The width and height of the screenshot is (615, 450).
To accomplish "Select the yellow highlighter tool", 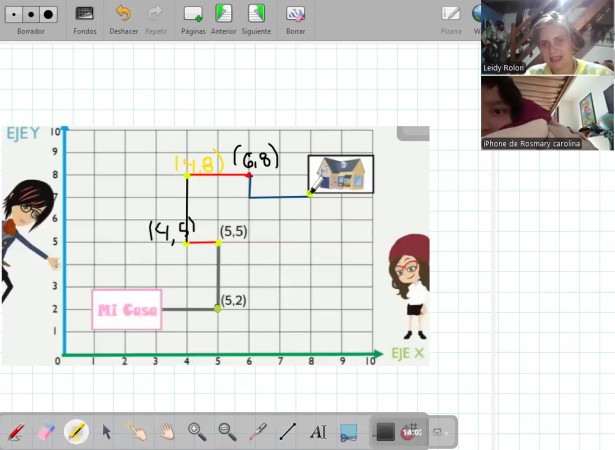I will coord(76,432).
